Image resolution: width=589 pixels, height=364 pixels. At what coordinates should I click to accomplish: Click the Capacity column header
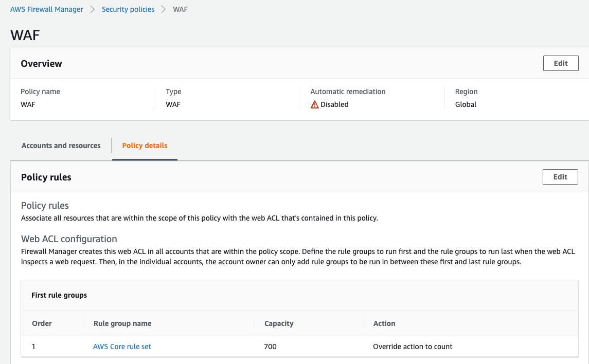(279, 323)
